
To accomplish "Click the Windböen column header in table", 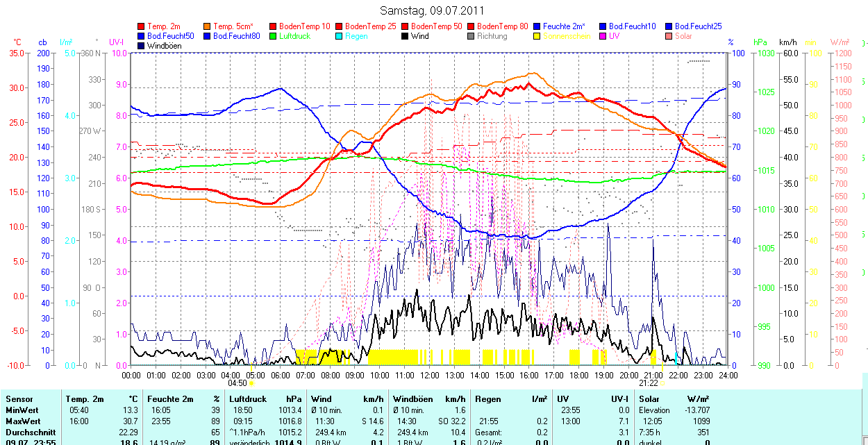I will point(413,399).
